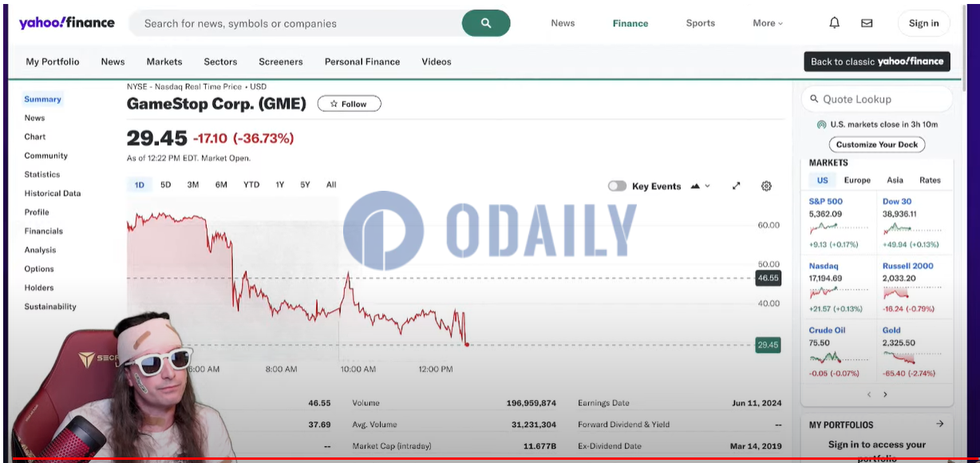Open the Chart sidebar item
The width and height of the screenshot is (980, 463).
pos(35,137)
